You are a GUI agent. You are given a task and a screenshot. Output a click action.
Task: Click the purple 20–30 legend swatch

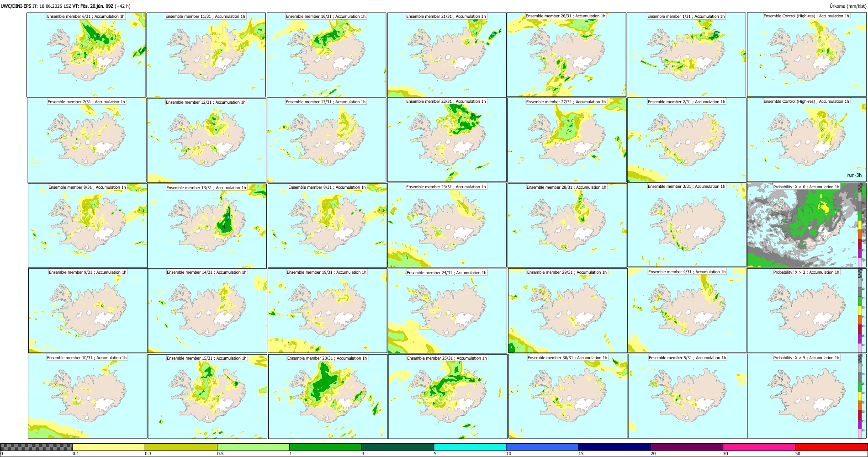pos(687,447)
